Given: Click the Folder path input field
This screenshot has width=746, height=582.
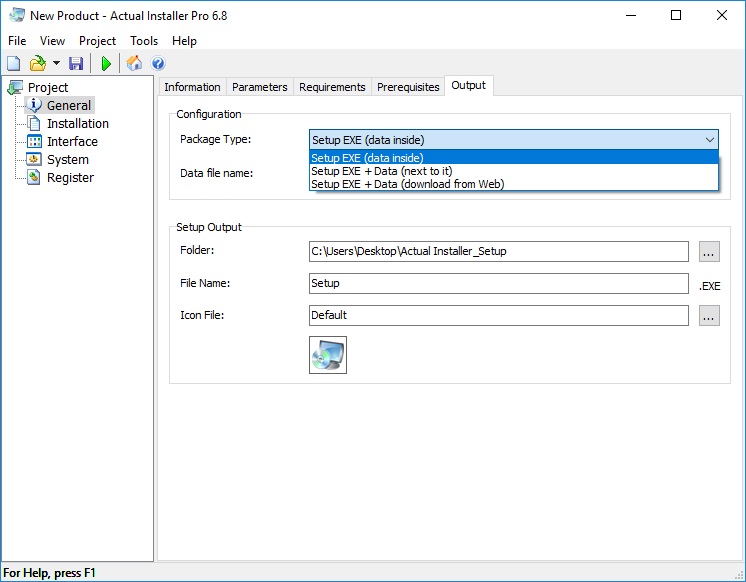Looking at the screenshot, I should [499, 251].
